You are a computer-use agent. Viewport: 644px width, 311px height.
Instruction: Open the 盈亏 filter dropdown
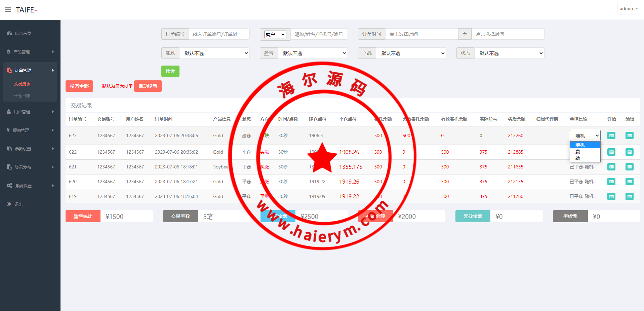[313, 53]
